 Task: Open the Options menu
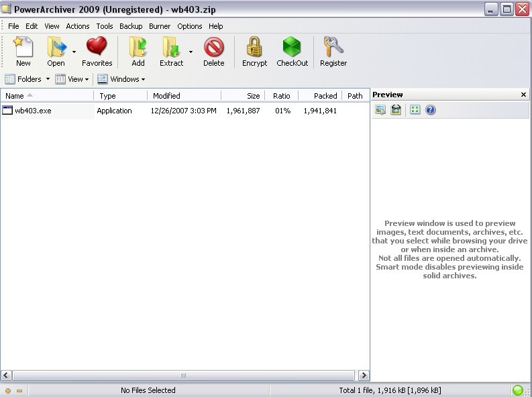pyautogui.click(x=190, y=26)
